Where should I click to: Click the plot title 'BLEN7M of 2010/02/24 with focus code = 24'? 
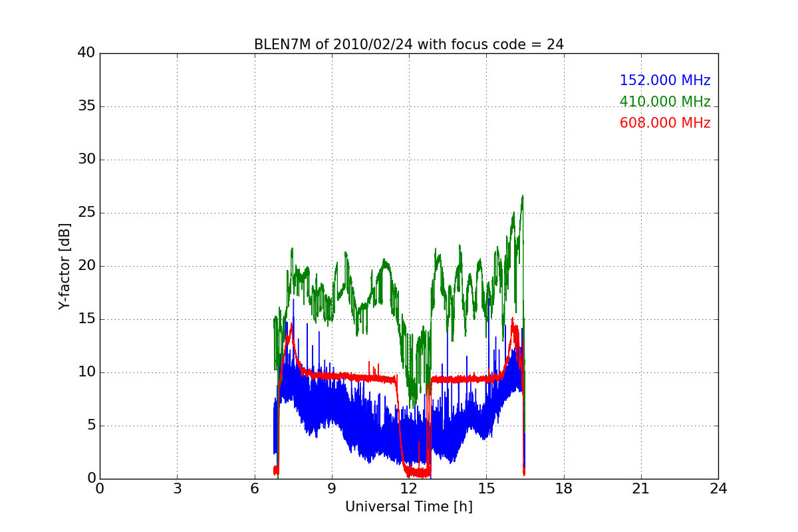click(x=408, y=45)
